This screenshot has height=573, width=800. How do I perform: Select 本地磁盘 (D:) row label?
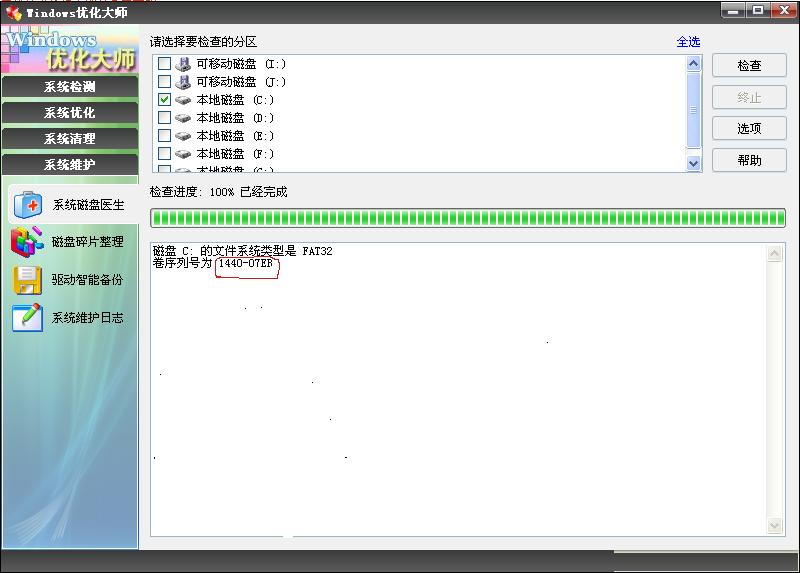point(235,118)
